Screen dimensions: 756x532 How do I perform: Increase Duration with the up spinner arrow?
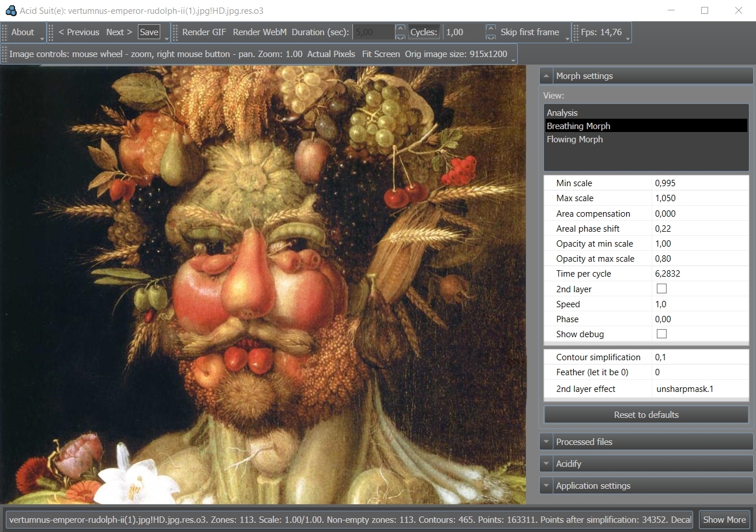pos(400,28)
